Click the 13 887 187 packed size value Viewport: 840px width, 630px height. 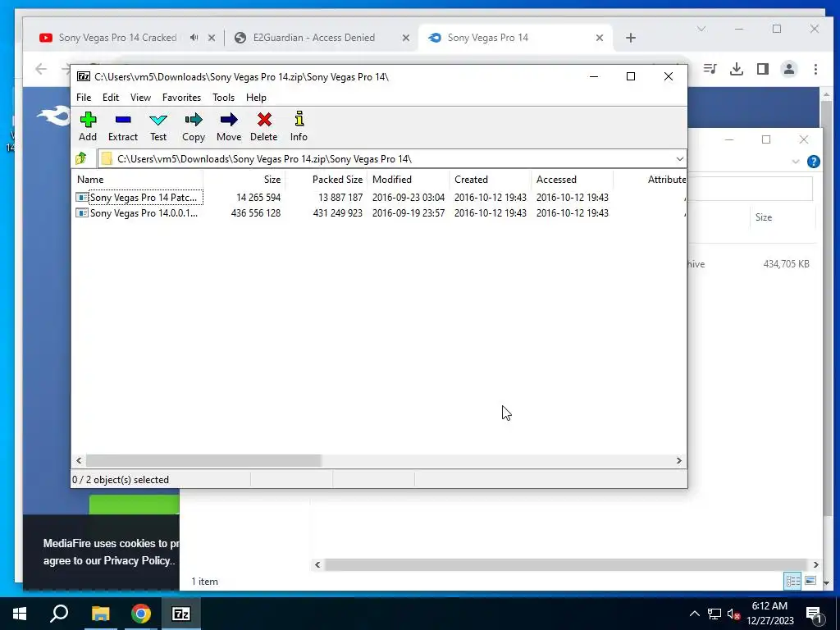(x=340, y=198)
